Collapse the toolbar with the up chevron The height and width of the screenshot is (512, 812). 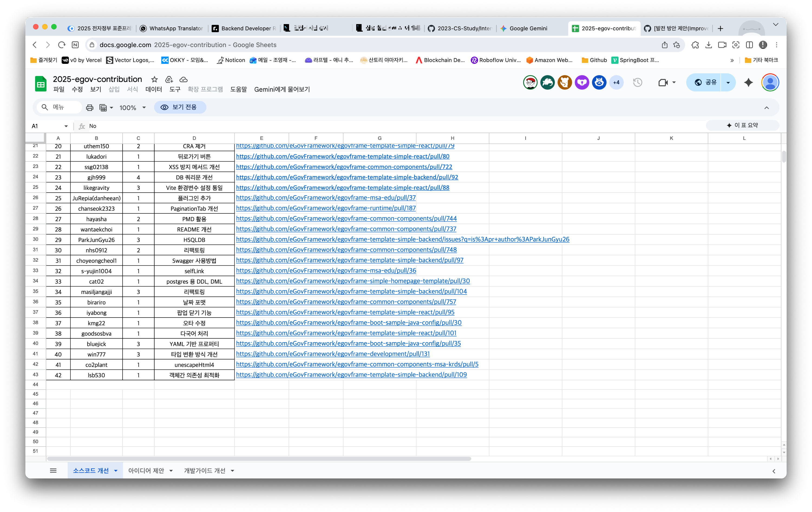[767, 108]
